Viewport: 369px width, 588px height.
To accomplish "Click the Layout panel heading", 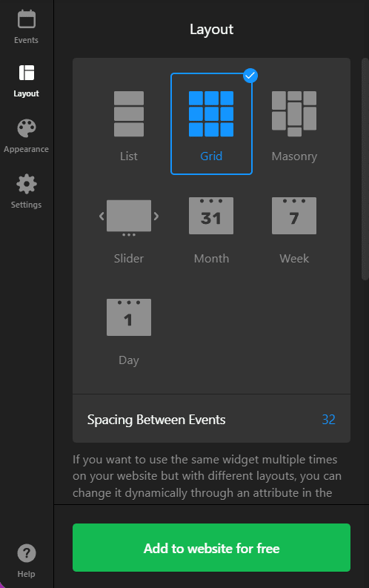I will (x=211, y=29).
